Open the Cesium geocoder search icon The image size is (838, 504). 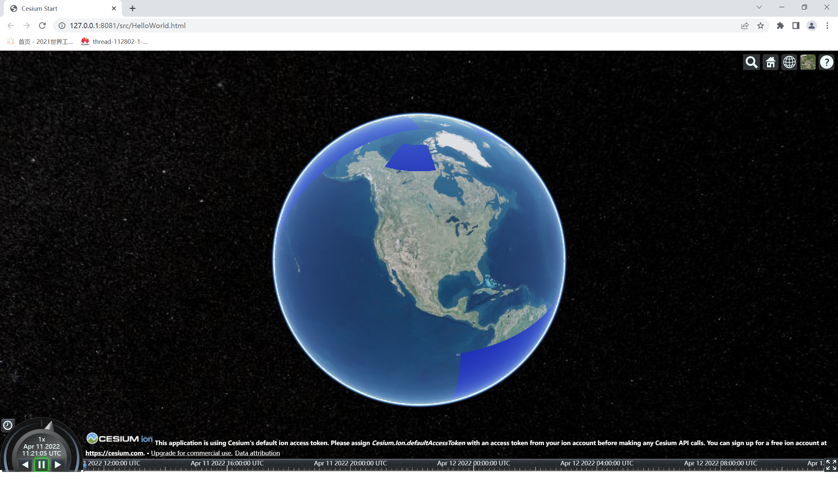pos(751,63)
